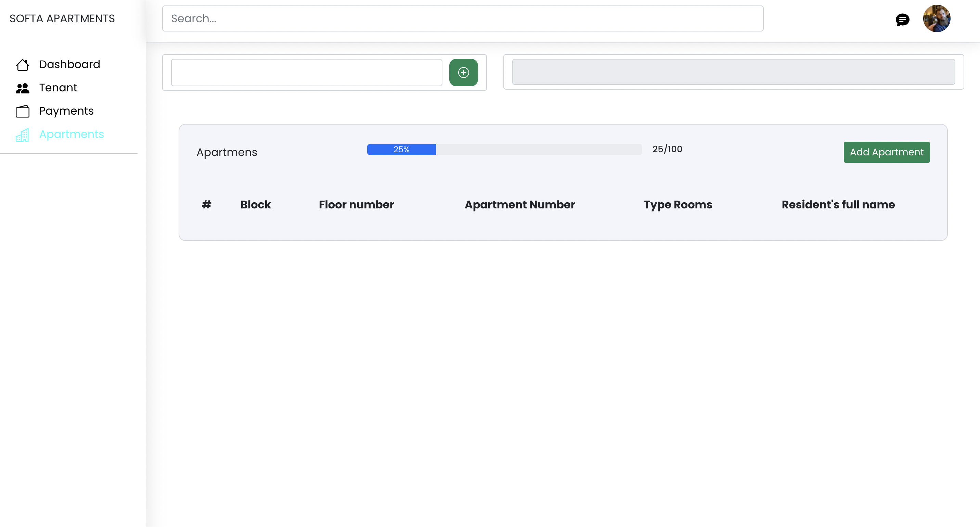
Task: Focus the top Search field
Action: coord(462,18)
